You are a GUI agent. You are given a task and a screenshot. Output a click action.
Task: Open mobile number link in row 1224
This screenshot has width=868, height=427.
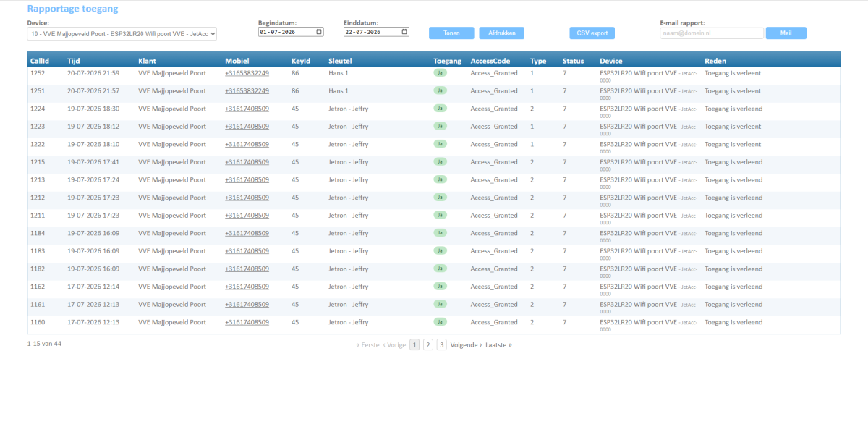click(247, 109)
